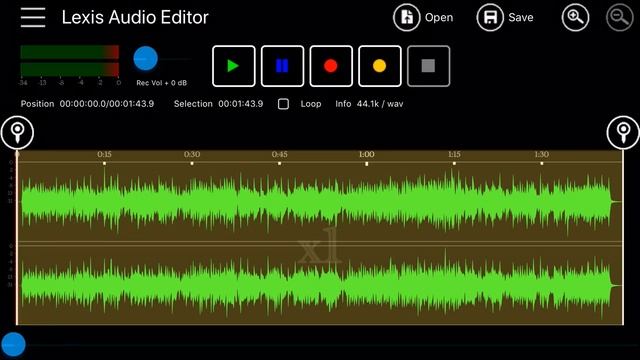Start recording with red record button
The image size is (640, 360).
[x=331, y=66]
